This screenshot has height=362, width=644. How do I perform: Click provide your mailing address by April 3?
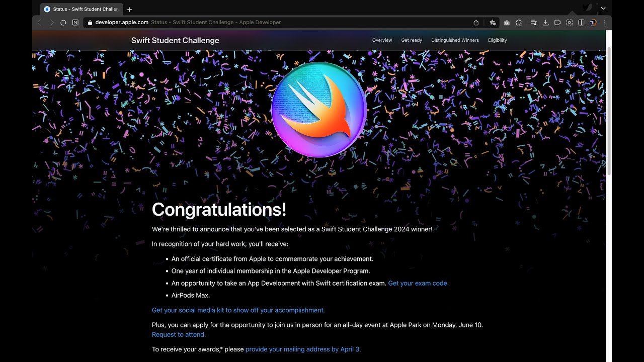pos(302,349)
